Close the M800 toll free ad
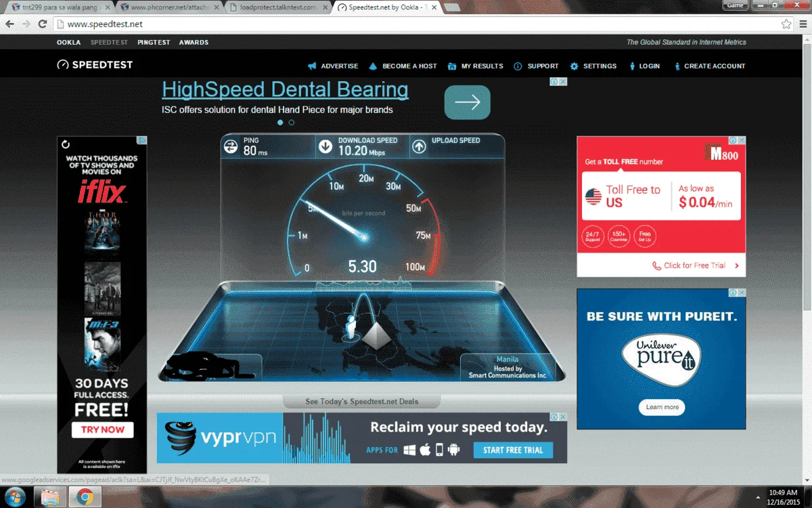The height and width of the screenshot is (508, 812). pyautogui.click(x=742, y=140)
